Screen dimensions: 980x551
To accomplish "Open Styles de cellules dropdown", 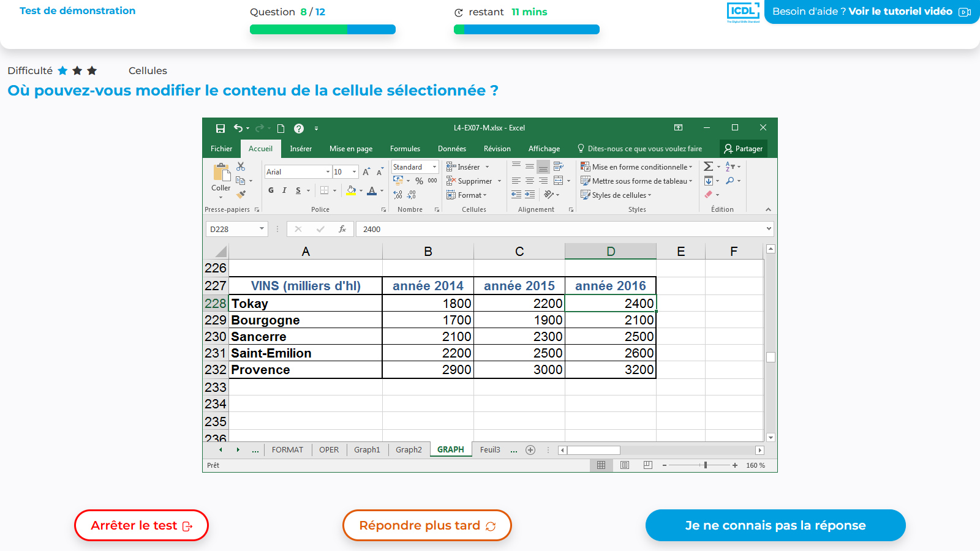I will tap(616, 195).
